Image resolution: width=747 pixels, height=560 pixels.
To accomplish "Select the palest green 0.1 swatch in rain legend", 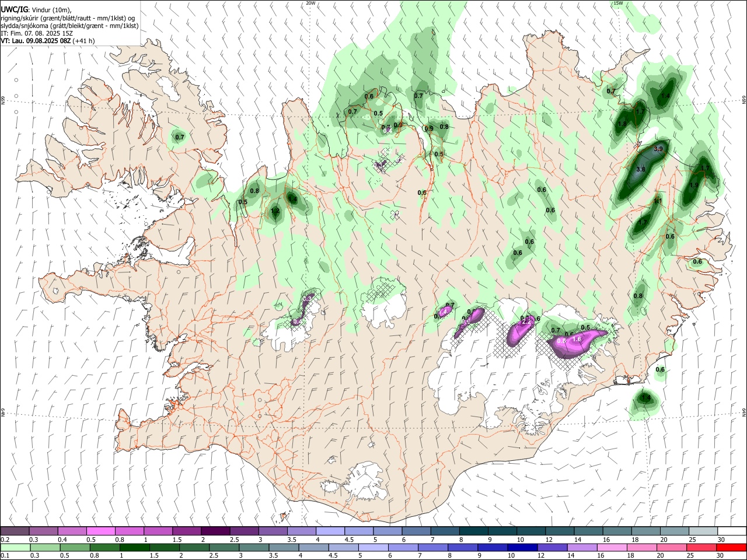I will click(x=15, y=547).
